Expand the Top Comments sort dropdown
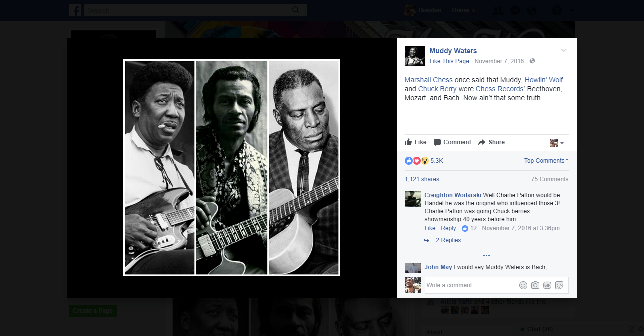This screenshot has height=336, width=644. [546, 161]
